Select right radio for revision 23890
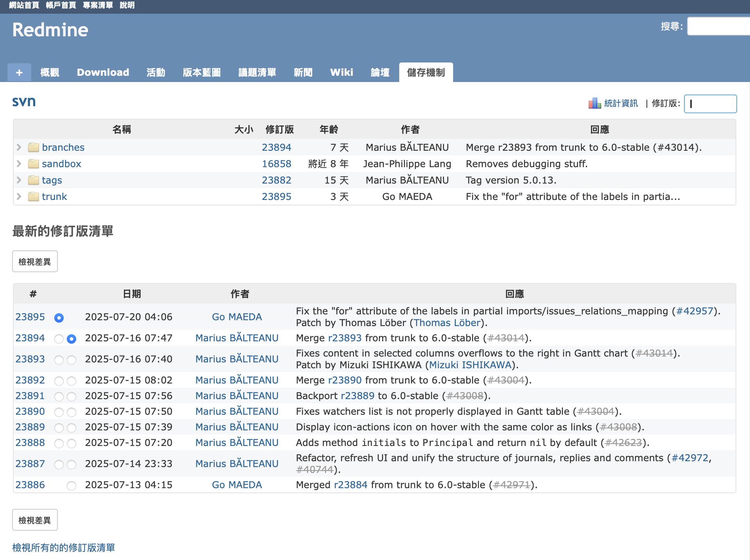 click(71, 412)
